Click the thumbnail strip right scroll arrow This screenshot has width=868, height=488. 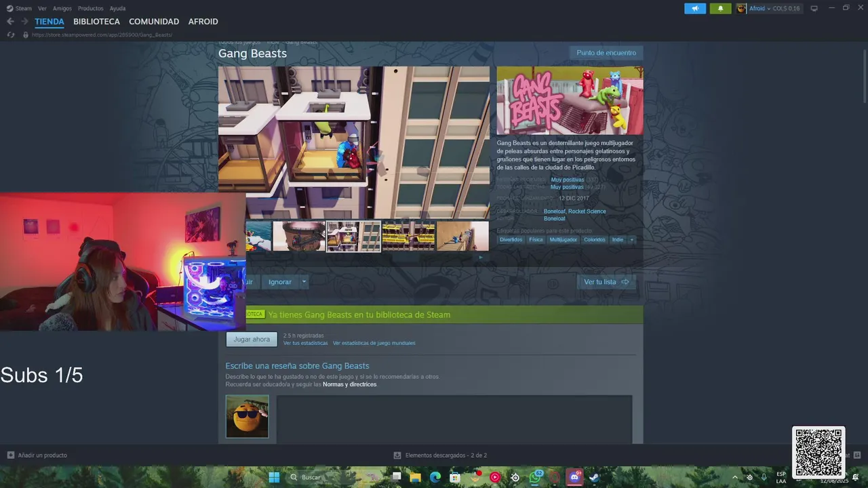click(481, 257)
